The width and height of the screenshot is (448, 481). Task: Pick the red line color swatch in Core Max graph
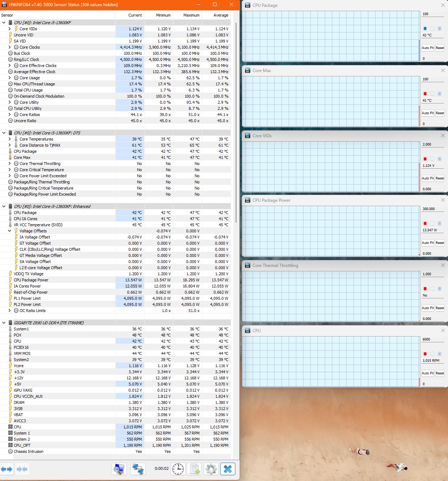pos(425,94)
